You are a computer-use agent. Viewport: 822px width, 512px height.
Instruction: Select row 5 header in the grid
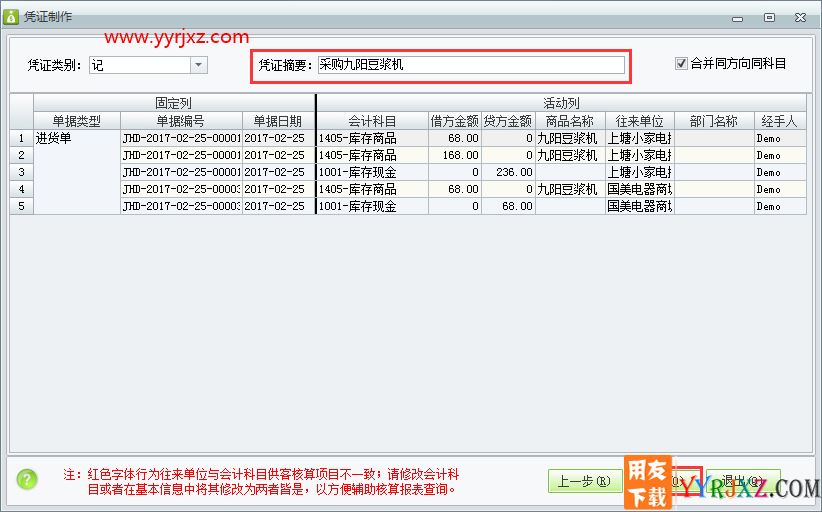click(x=21, y=206)
